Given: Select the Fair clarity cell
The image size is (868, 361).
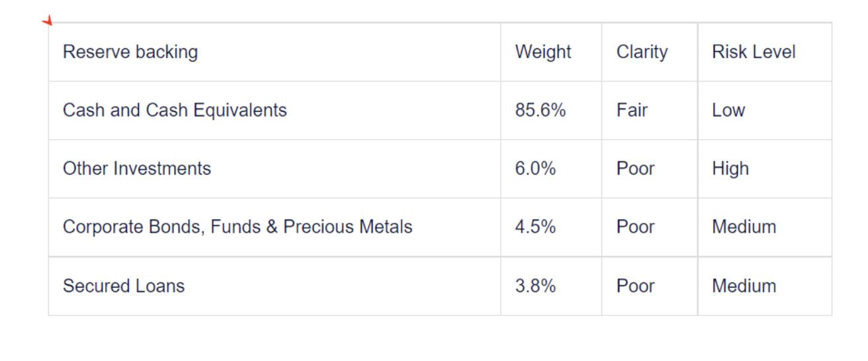Looking at the screenshot, I should click(632, 110).
